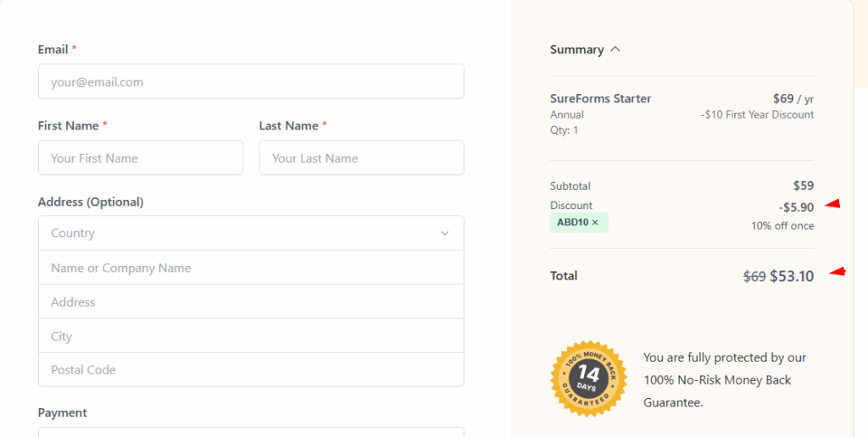Click the 14 Days Money Back badge
The width and height of the screenshot is (868, 437).
click(588, 378)
